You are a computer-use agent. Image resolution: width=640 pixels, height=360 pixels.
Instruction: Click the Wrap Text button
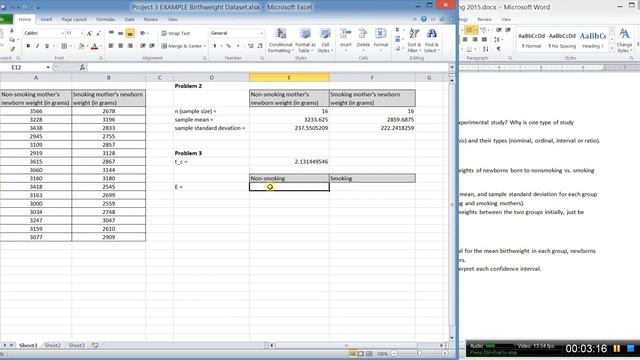(x=176, y=33)
